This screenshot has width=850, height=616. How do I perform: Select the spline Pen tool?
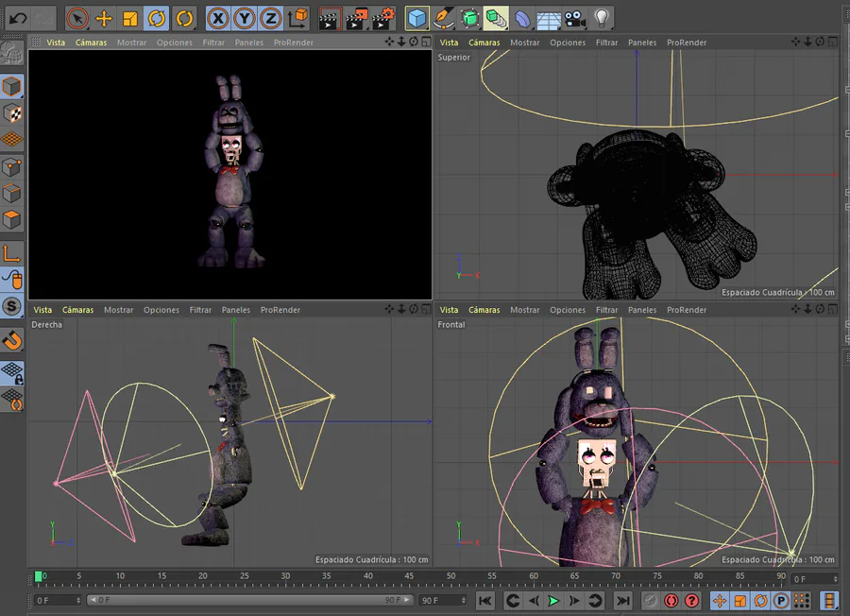coord(444,19)
